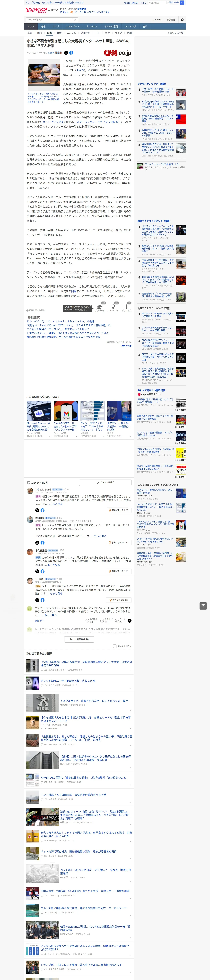
Task: Open マイページ link
Action: (157, 19)
